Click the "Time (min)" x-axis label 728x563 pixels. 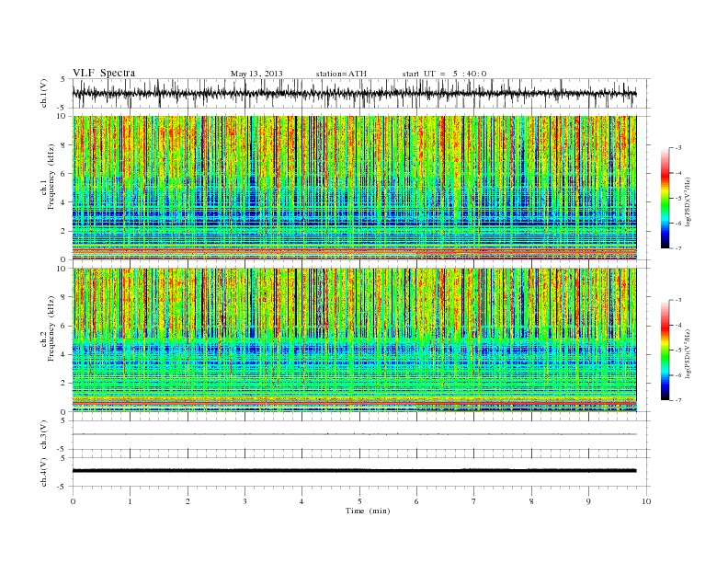(368, 511)
